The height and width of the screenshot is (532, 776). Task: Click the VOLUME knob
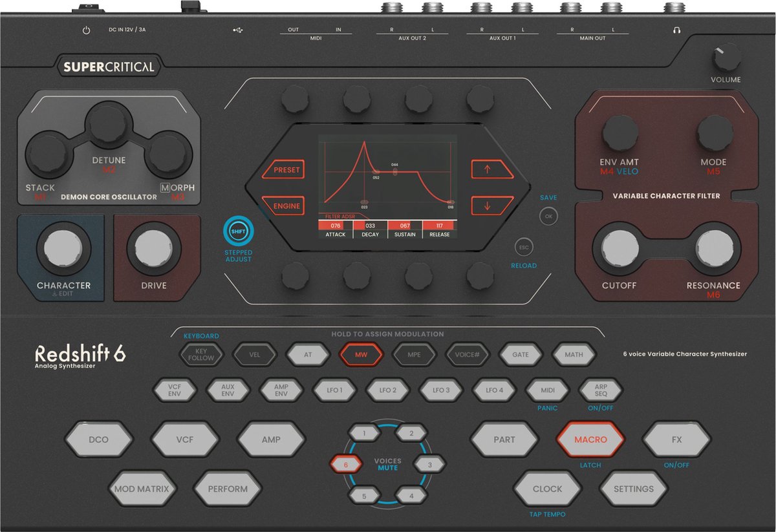[726, 58]
